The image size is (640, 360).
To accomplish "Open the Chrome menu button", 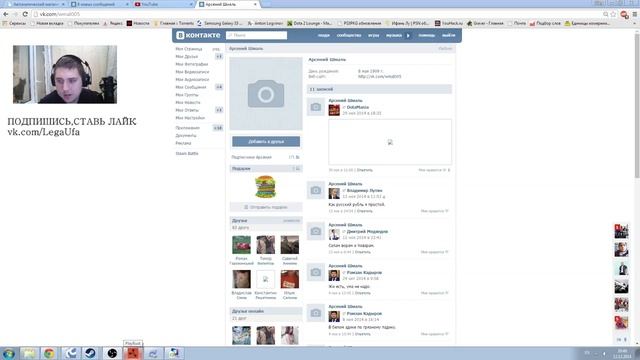I will 635,14.
